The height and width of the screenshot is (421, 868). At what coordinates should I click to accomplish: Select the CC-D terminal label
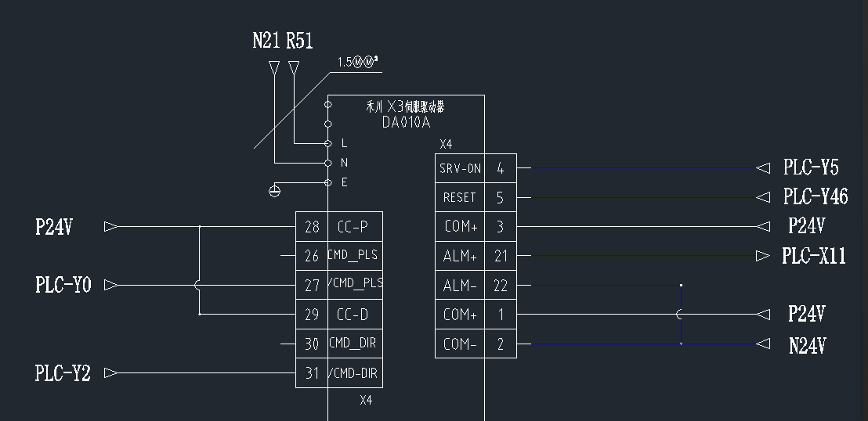pyautogui.click(x=353, y=315)
